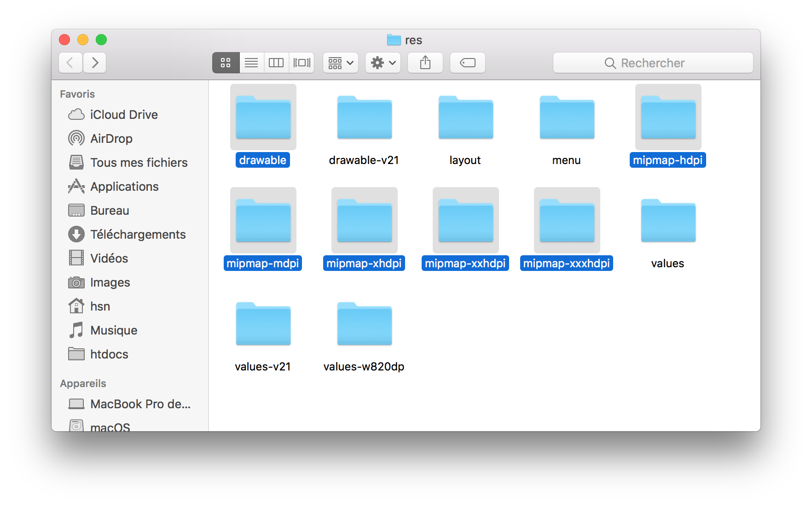812x505 pixels.
Task: Go back with the left arrow
Action: 70,63
